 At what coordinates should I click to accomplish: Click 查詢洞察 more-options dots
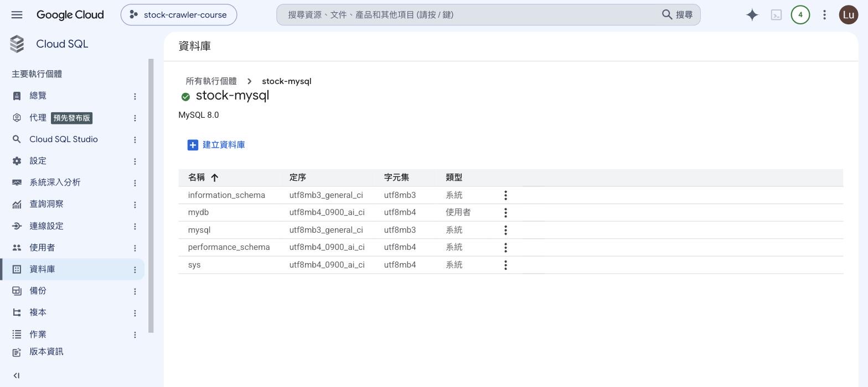pyautogui.click(x=135, y=205)
